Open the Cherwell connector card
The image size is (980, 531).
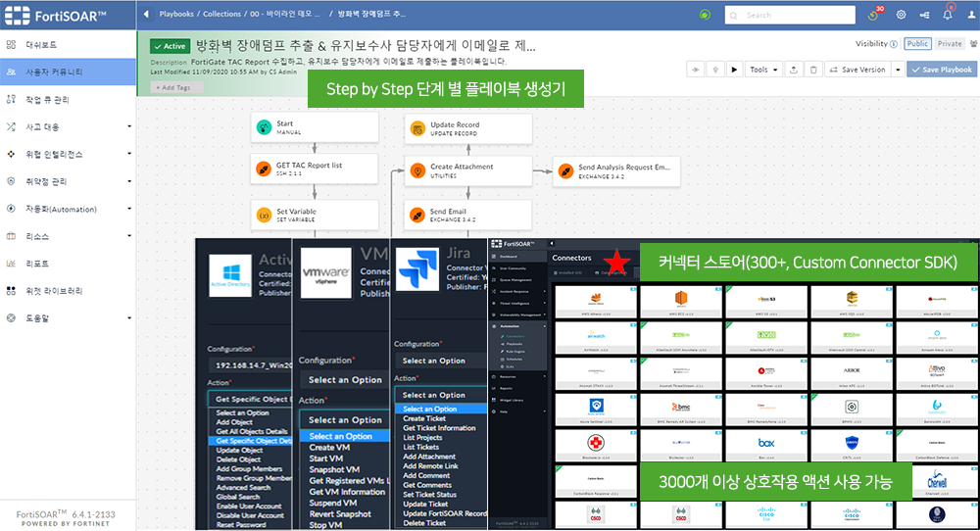pos(937,482)
